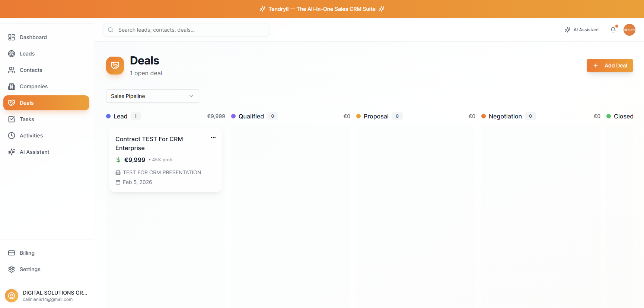This screenshot has height=308, width=644.
Task: Click the Leads target icon in sidebar
Action: pos(12,54)
